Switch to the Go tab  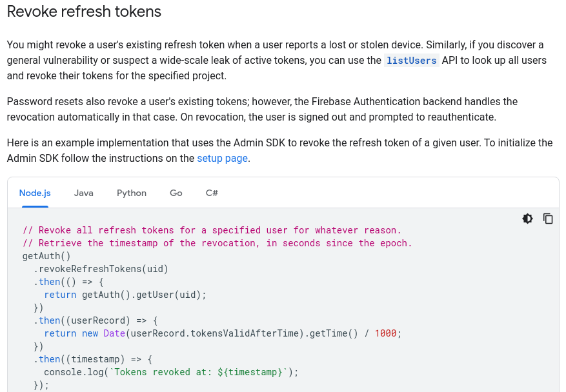point(176,193)
